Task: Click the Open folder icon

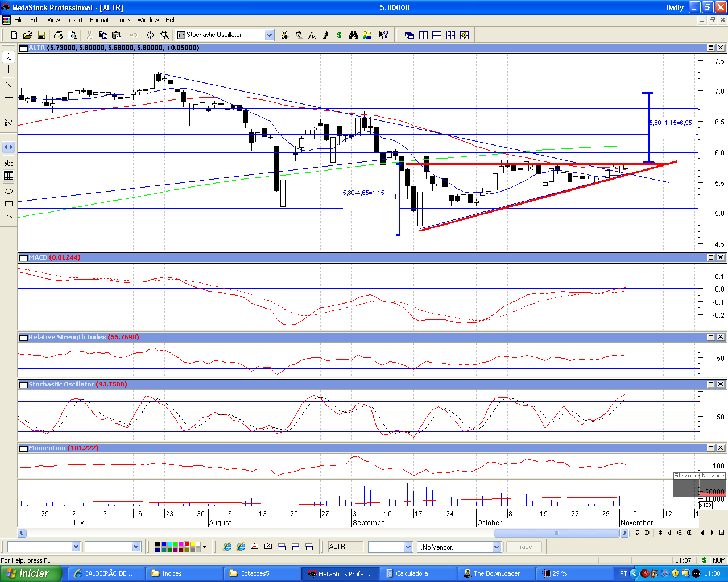Action: (27, 35)
